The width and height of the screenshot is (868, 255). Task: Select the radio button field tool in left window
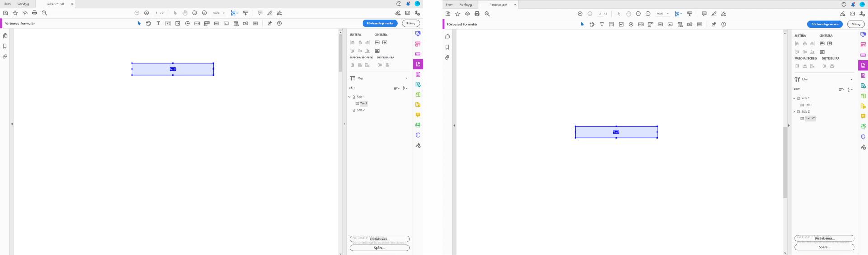pyautogui.click(x=188, y=24)
